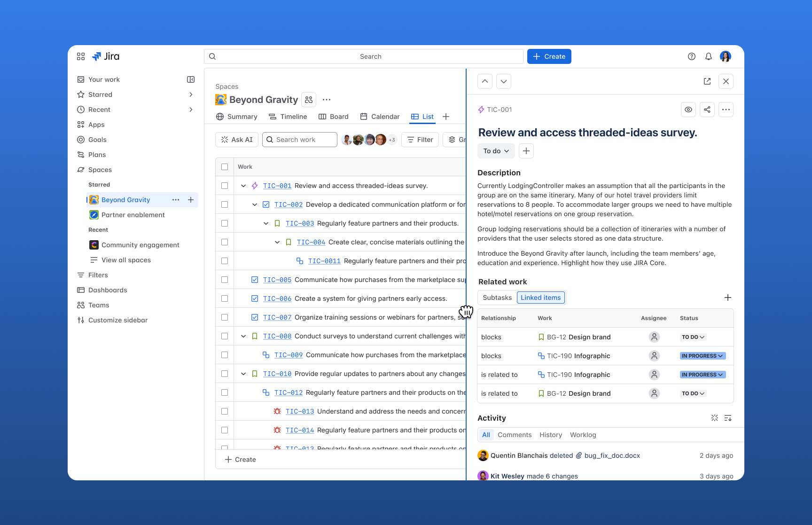Go to next work item with down arrow
The height and width of the screenshot is (525, 812).
[x=504, y=81]
